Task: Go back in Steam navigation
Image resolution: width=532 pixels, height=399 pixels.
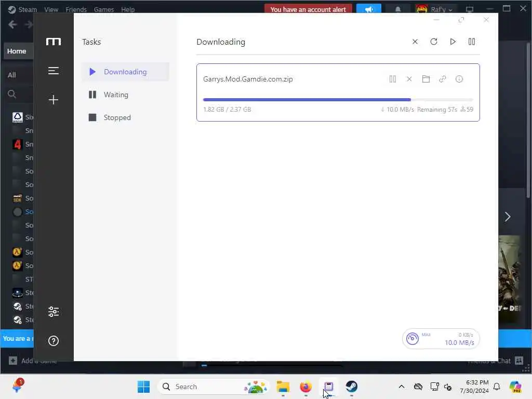Action: (12, 24)
